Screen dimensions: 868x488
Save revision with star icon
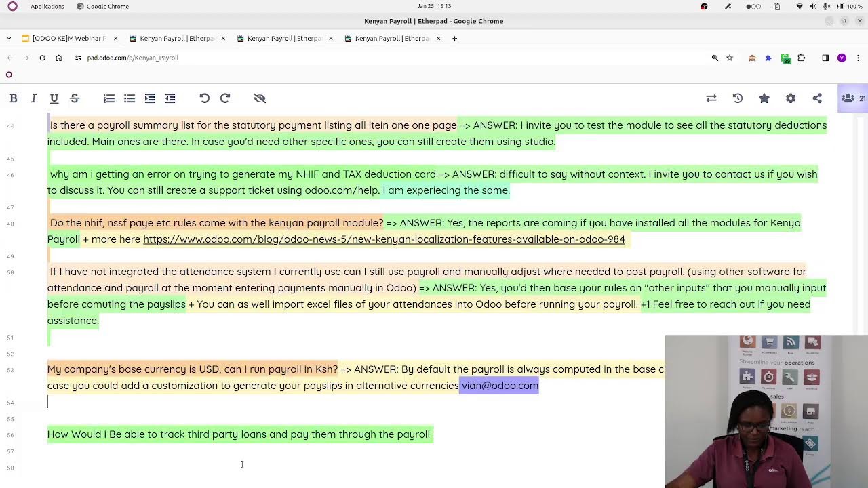click(x=764, y=98)
